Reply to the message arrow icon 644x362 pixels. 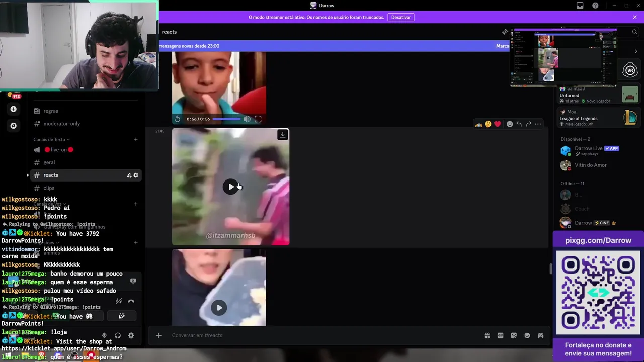pos(519,124)
